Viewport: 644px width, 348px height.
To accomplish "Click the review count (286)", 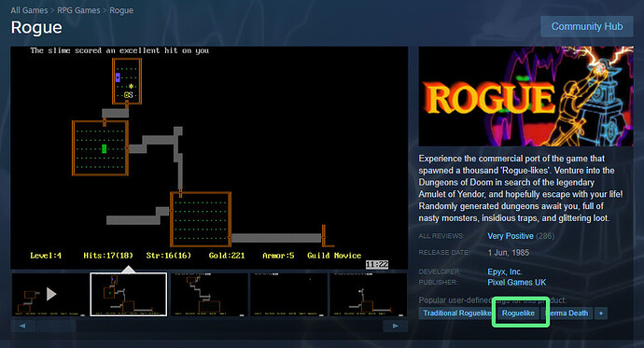I will click(545, 236).
